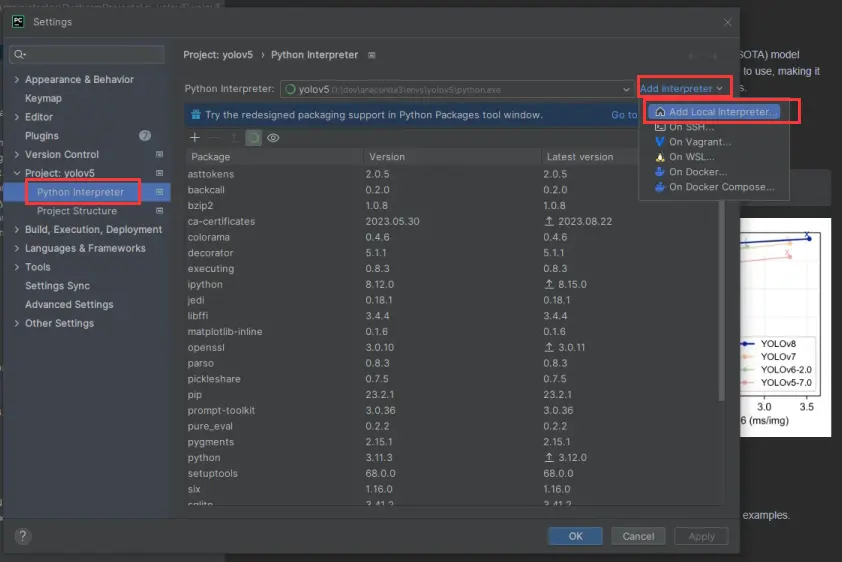This screenshot has width=842, height=562.
Task: Open the Python Interpreter dropdown
Action: tap(457, 89)
